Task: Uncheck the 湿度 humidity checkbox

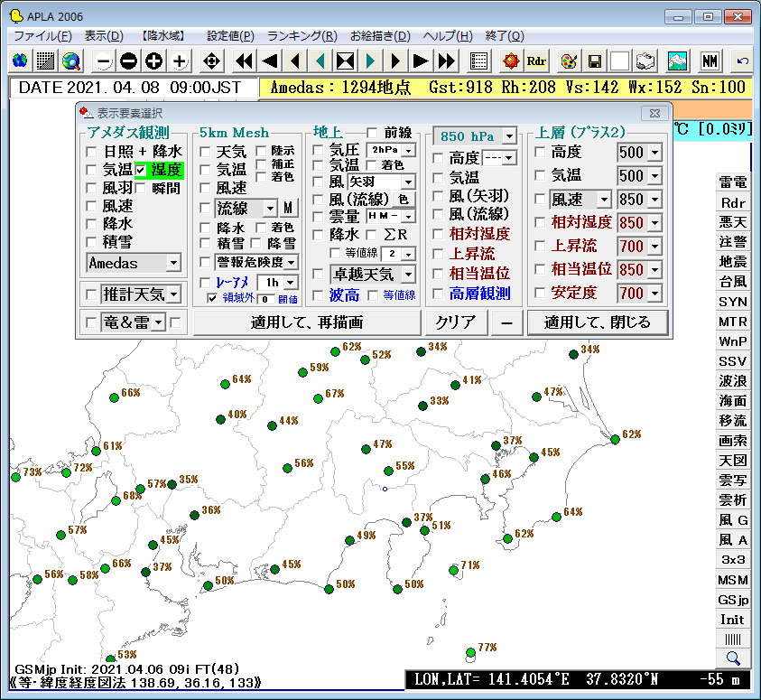Action: point(140,170)
